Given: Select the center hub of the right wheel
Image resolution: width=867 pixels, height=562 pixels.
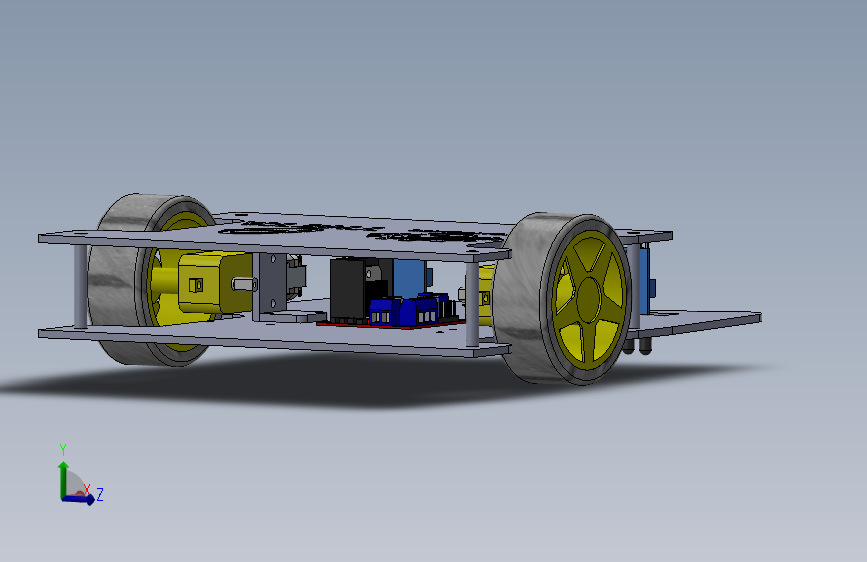Looking at the screenshot, I should tap(589, 299).
